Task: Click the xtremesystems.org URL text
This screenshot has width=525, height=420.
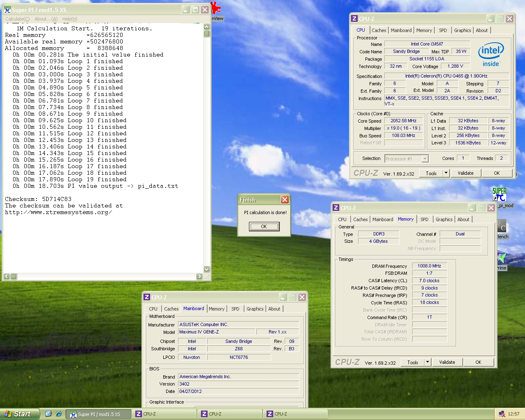Action: click(59, 212)
